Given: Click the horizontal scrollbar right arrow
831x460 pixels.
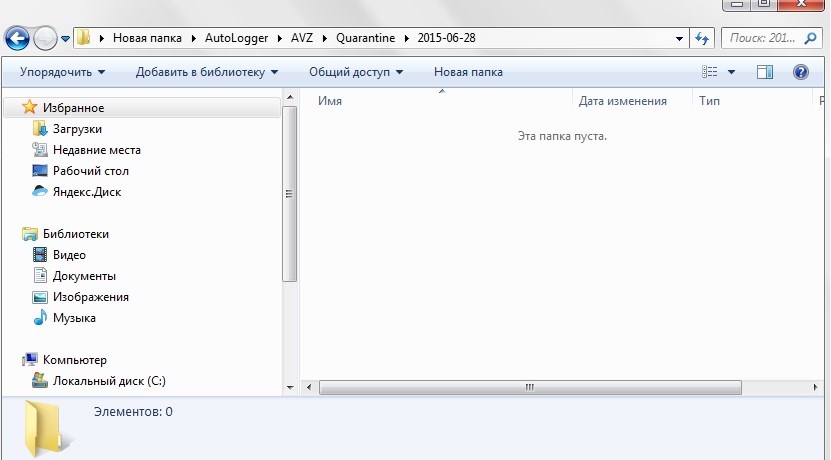Looking at the screenshot, I should coord(815,387).
